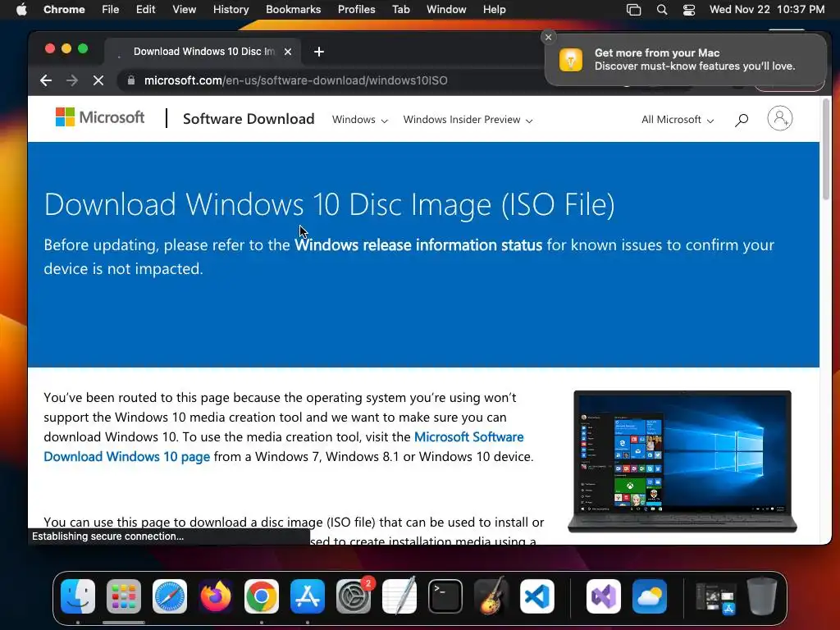840x630 pixels.
Task: Open purple Visual Studio icon in dock
Action: [x=604, y=596]
